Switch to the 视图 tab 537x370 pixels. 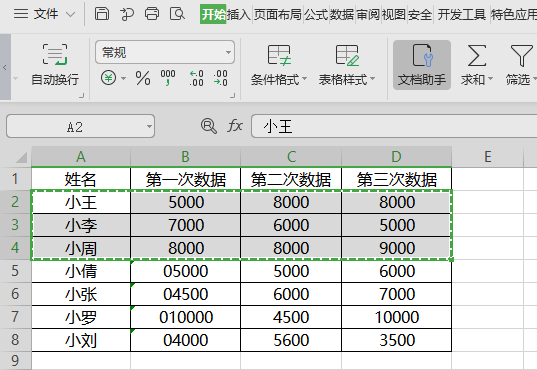(x=394, y=14)
